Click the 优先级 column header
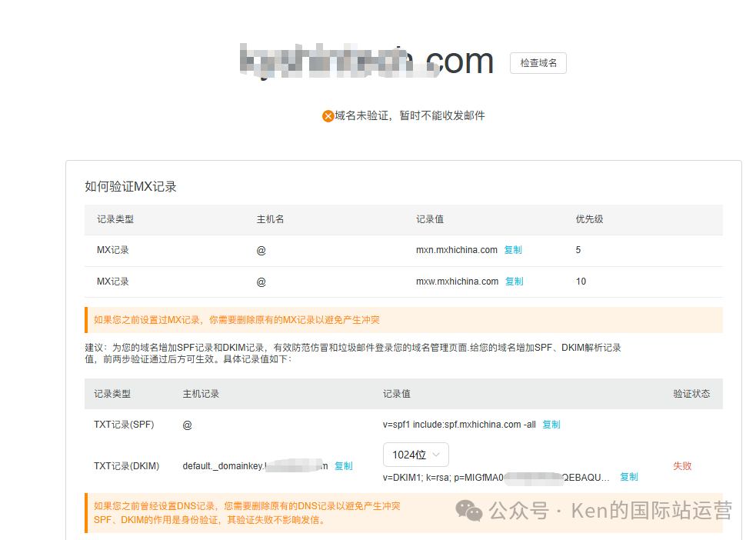 589,219
